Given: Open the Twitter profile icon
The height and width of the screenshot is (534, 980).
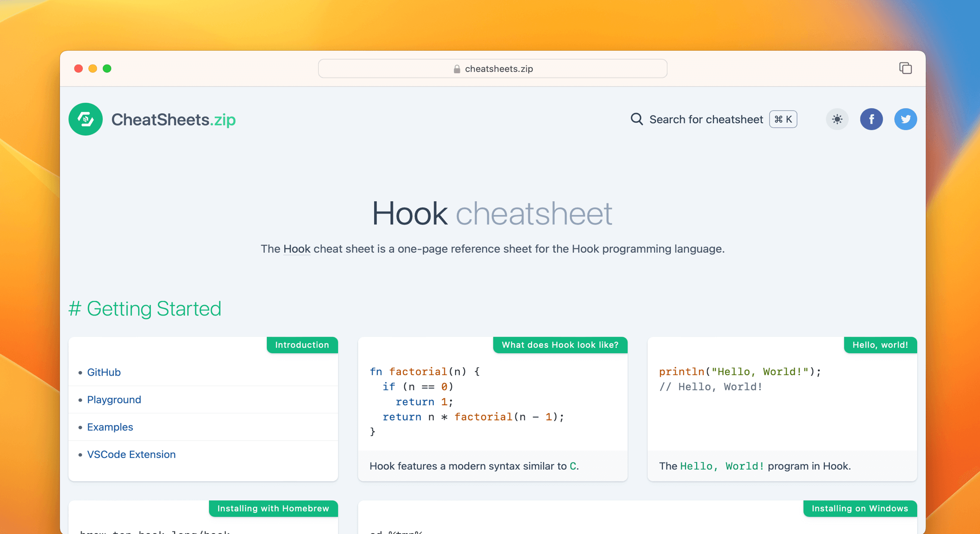Looking at the screenshot, I should click(906, 119).
